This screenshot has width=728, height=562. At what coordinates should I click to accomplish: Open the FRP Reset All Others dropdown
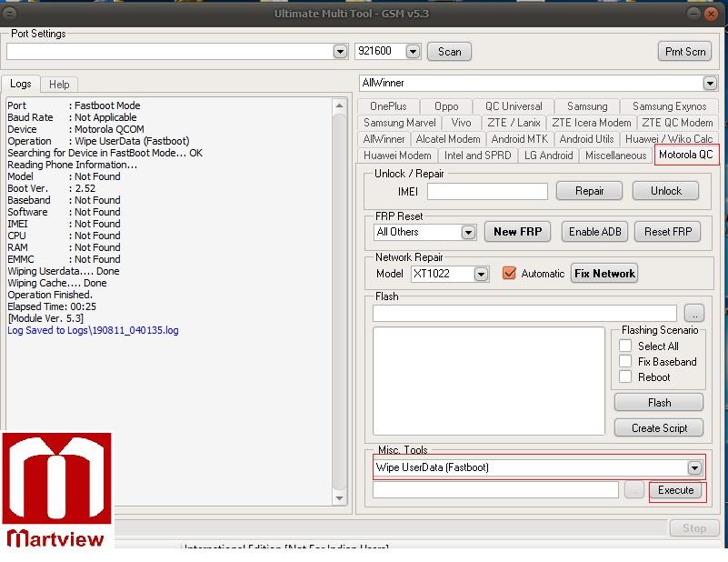pyautogui.click(x=468, y=232)
